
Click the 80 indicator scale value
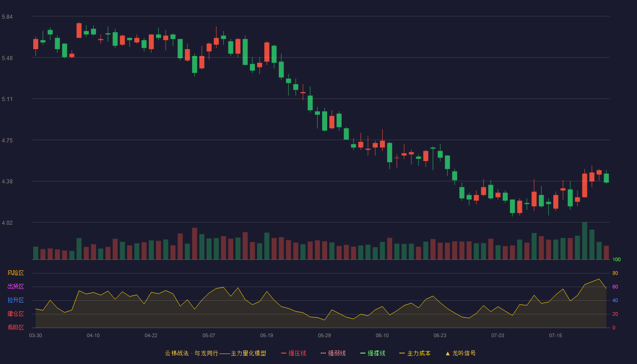click(615, 273)
